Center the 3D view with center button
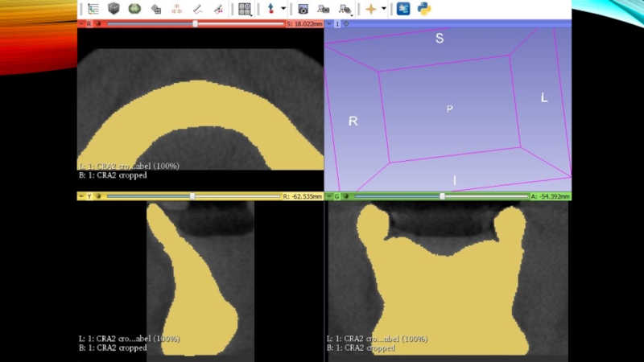 (x=346, y=24)
